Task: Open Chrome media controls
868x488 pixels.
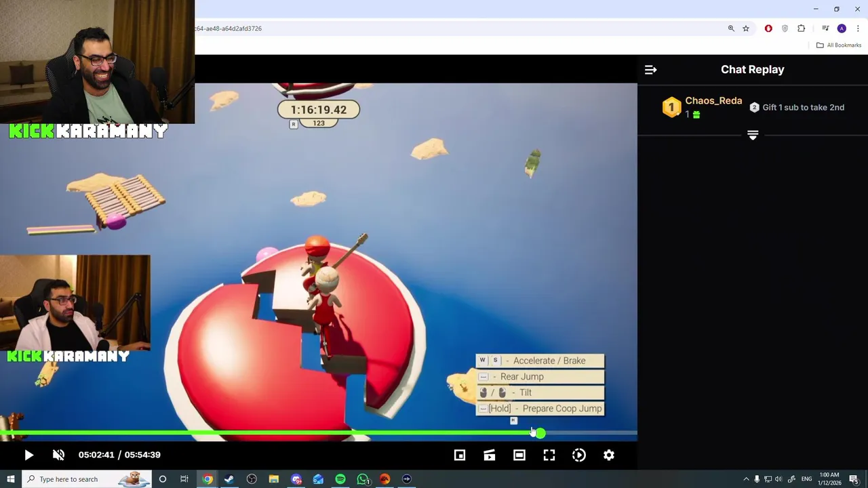Action: click(x=825, y=28)
